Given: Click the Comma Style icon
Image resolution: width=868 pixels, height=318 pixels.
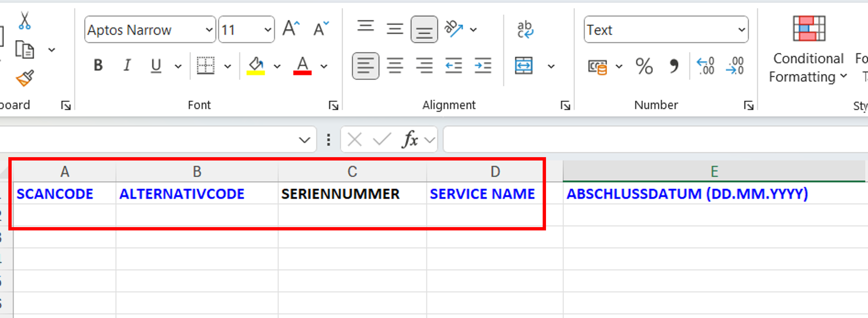Looking at the screenshot, I should (x=673, y=66).
